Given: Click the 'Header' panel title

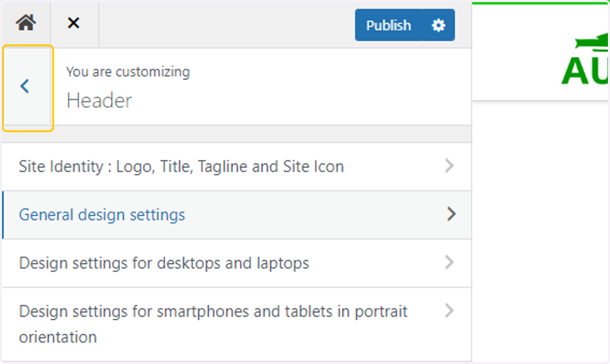Looking at the screenshot, I should (x=99, y=101).
